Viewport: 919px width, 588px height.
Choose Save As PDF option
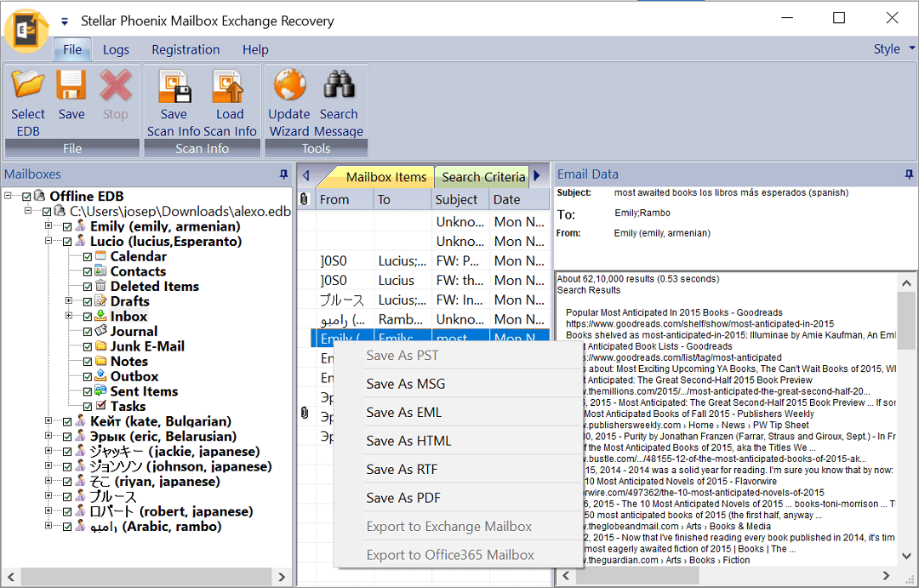coord(459,498)
